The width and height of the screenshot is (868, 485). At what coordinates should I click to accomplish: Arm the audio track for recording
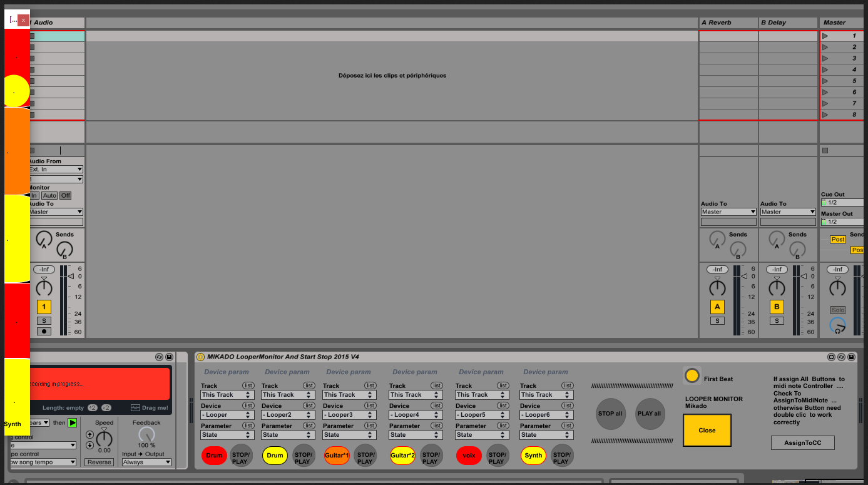pyautogui.click(x=44, y=331)
